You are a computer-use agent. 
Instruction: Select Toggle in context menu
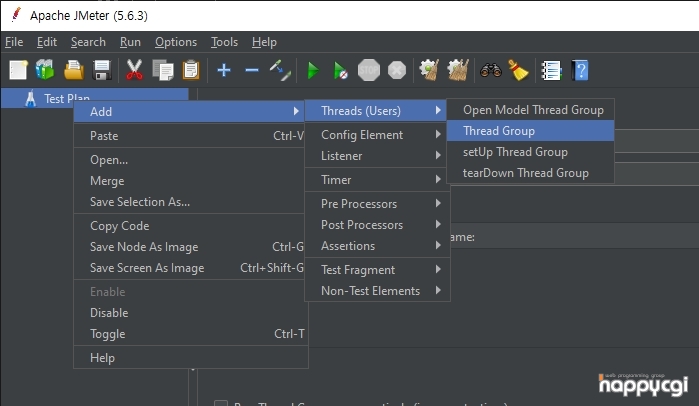click(x=189, y=333)
